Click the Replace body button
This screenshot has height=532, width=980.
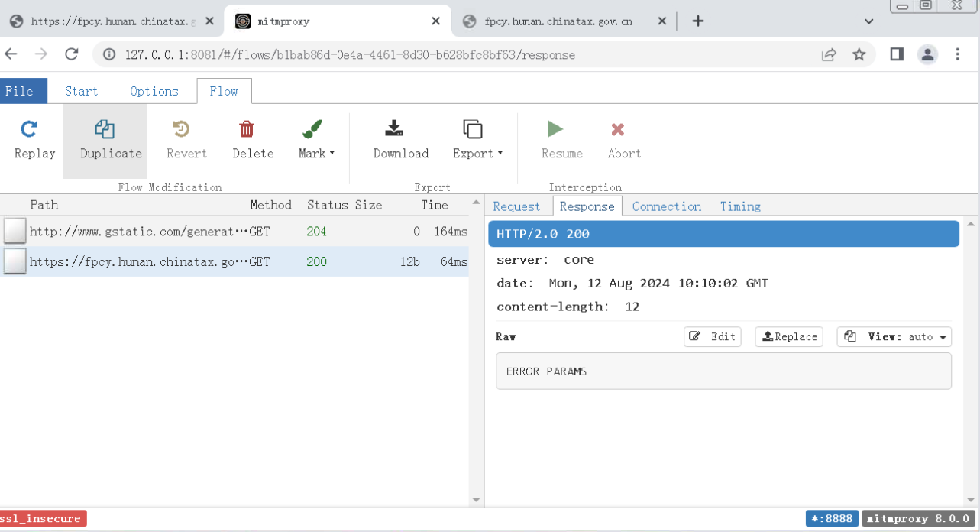click(789, 337)
